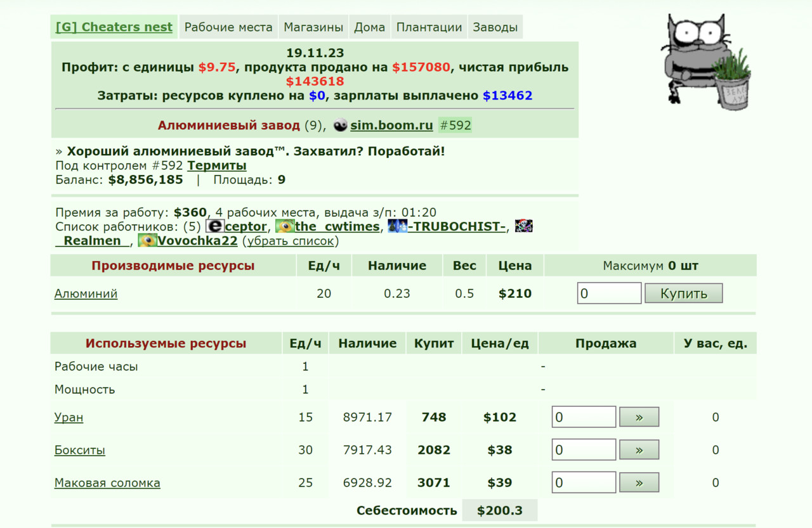Open worker profile the_cwtimes
Viewport: 812px width, 528px height.
pos(337,226)
